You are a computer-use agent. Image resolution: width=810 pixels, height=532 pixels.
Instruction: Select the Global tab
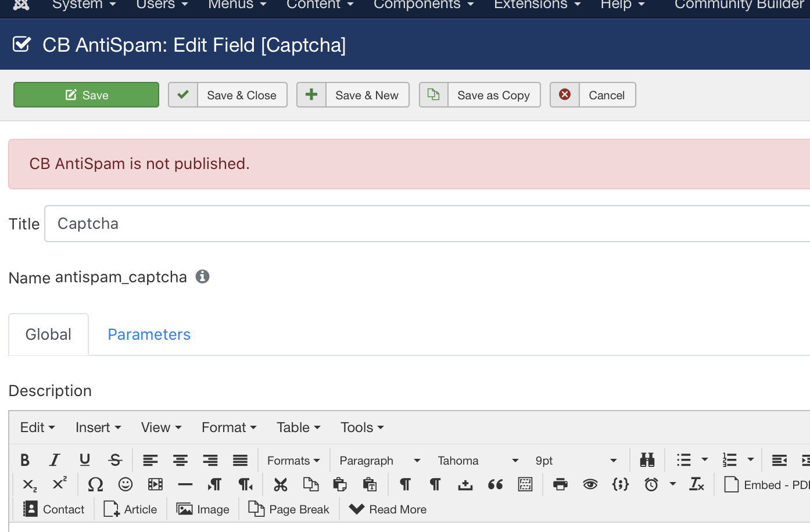pyautogui.click(x=48, y=335)
